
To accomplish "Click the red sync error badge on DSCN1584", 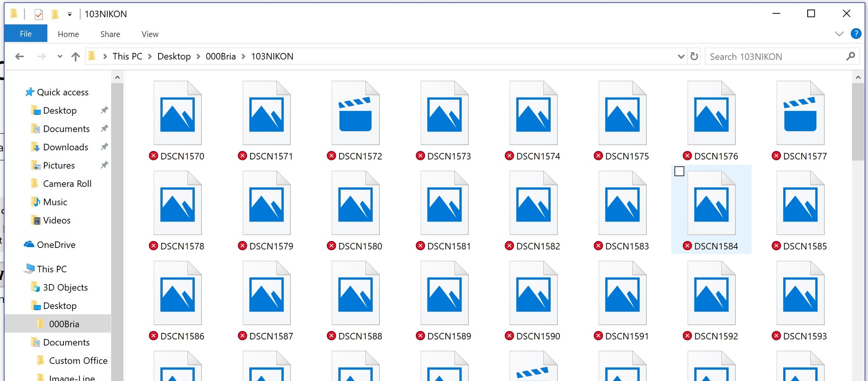I will (x=687, y=246).
